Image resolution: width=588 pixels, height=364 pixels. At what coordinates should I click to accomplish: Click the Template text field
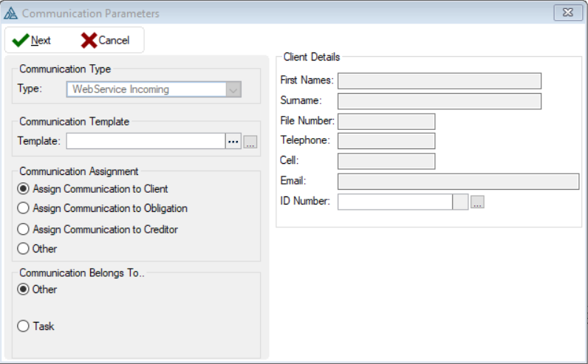point(145,142)
